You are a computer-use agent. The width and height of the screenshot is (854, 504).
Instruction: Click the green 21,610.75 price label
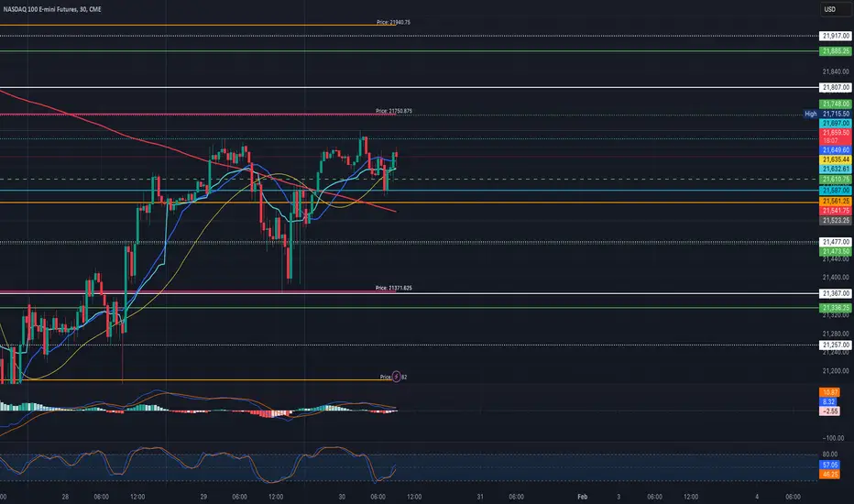836,180
